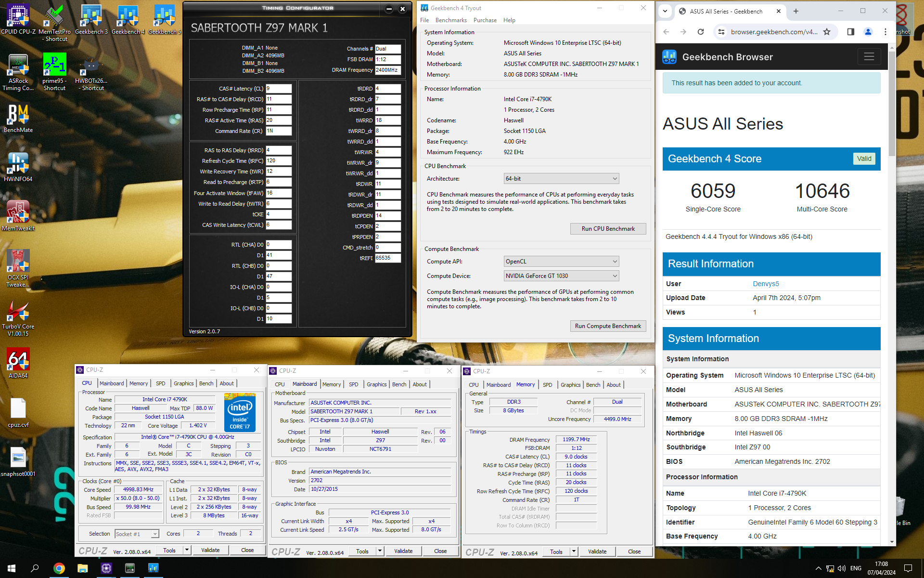
Task: Open the HWBOTx265 shortcut icon
Action: pyautogui.click(x=91, y=72)
